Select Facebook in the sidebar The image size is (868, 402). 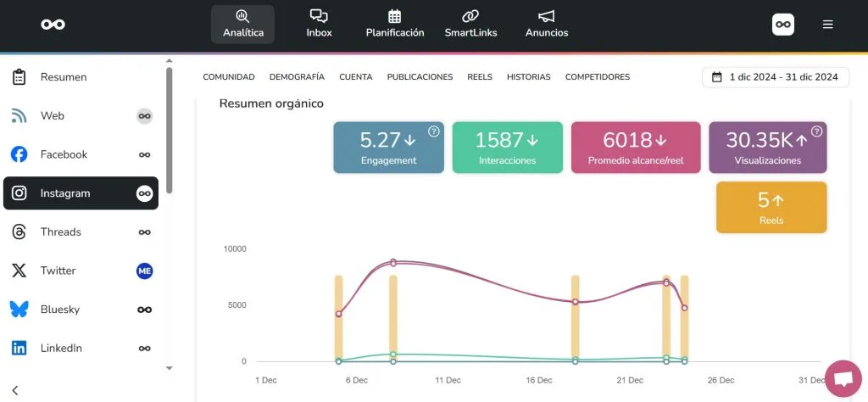pos(64,154)
